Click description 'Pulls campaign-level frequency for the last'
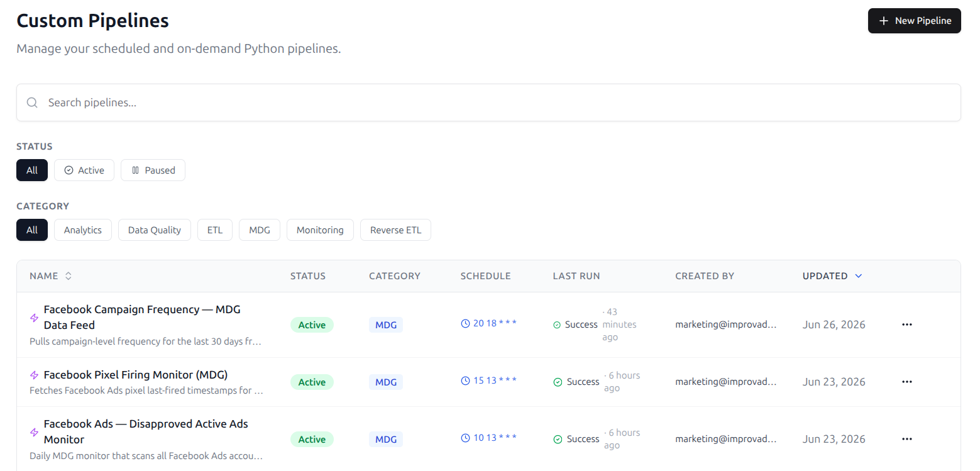The width and height of the screenshot is (980, 471). (146, 341)
